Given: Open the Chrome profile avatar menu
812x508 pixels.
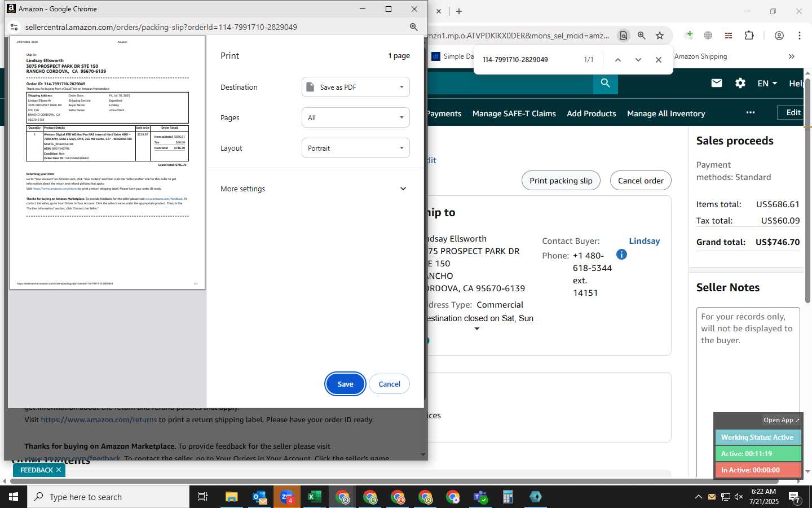Looking at the screenshot, I should click(x=779, y=36).
